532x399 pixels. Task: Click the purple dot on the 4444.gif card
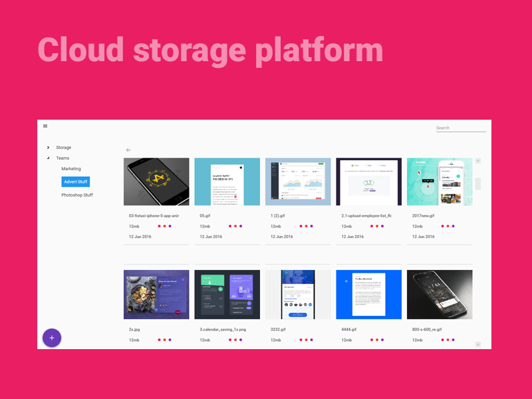pos(382,339)
